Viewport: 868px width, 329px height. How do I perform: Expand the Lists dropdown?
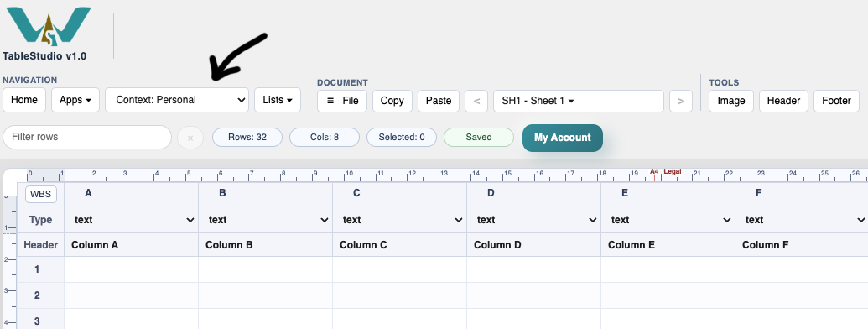pyautogui.click(x=278, y=100)
